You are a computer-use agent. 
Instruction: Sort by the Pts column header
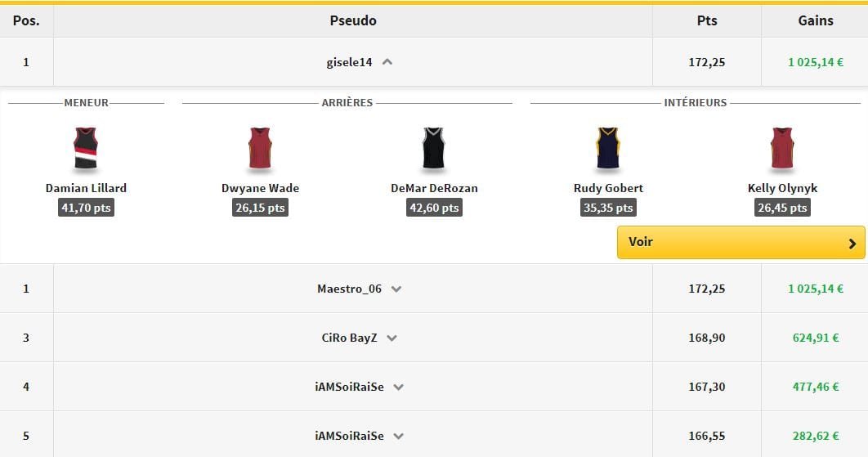click(706, 20)
